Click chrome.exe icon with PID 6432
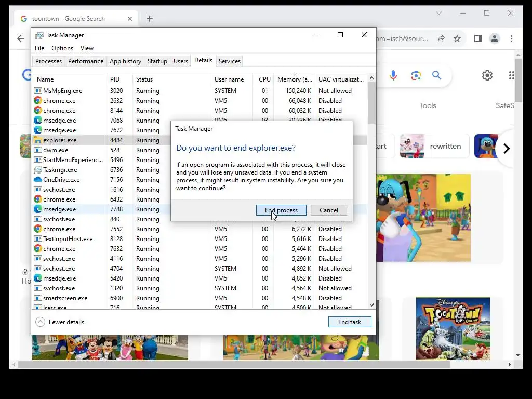The width and height of the screenshot is (532, 399). (x=37, y=199)
